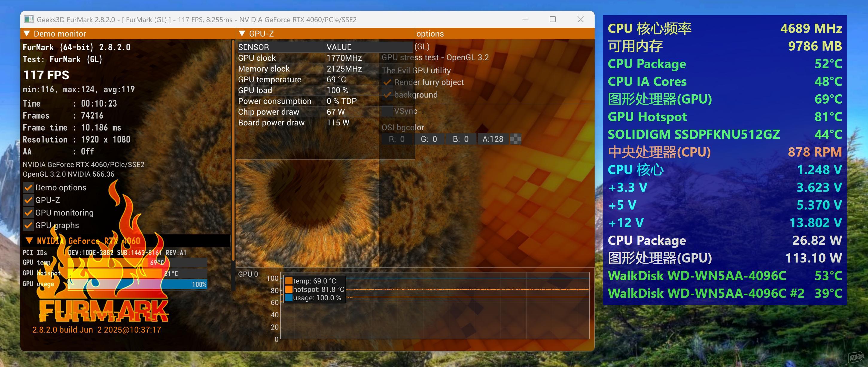Collapse the Demo monitor panel

tap(27, 34)
